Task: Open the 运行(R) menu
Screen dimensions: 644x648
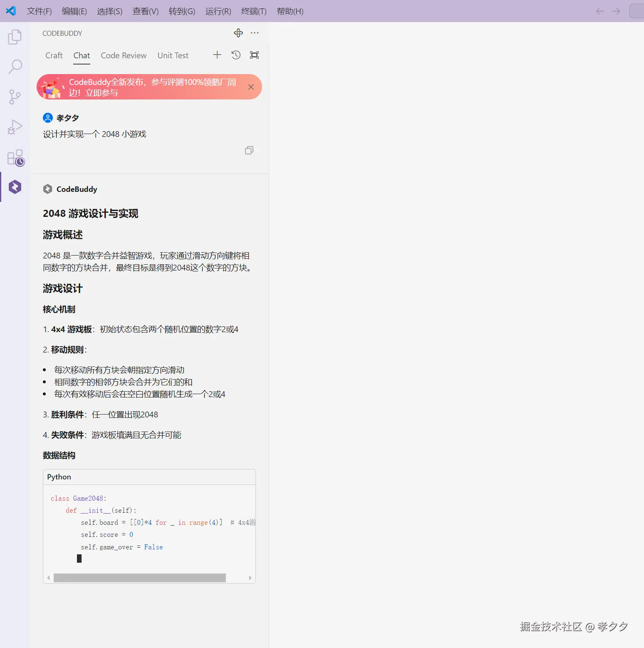Action: coord(218,11)
